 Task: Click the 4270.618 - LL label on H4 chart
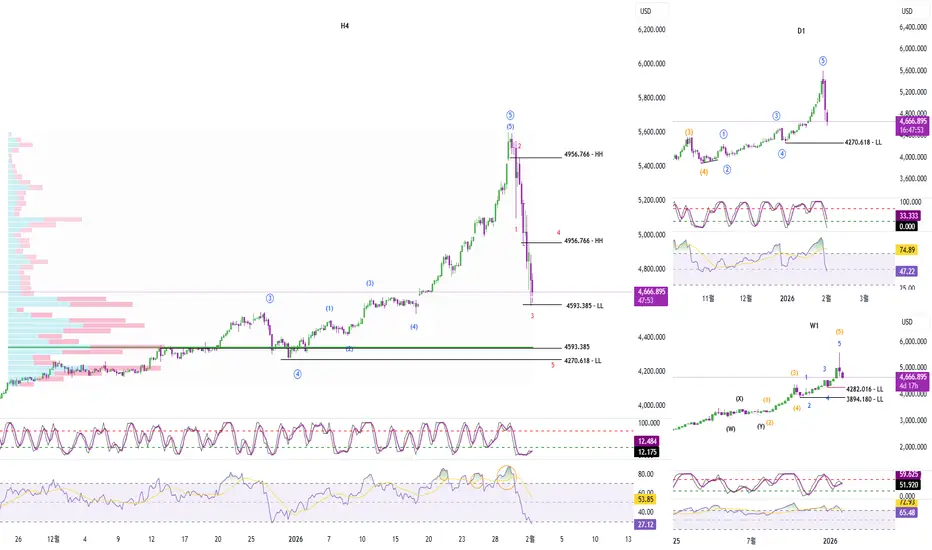(x=582, y=360)
